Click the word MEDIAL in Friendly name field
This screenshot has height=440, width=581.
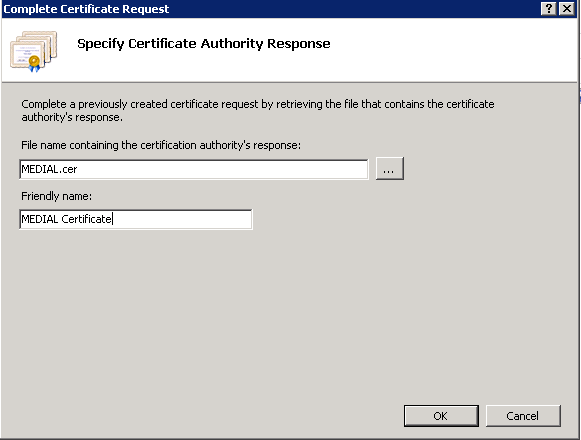click(x=40, y=219)
